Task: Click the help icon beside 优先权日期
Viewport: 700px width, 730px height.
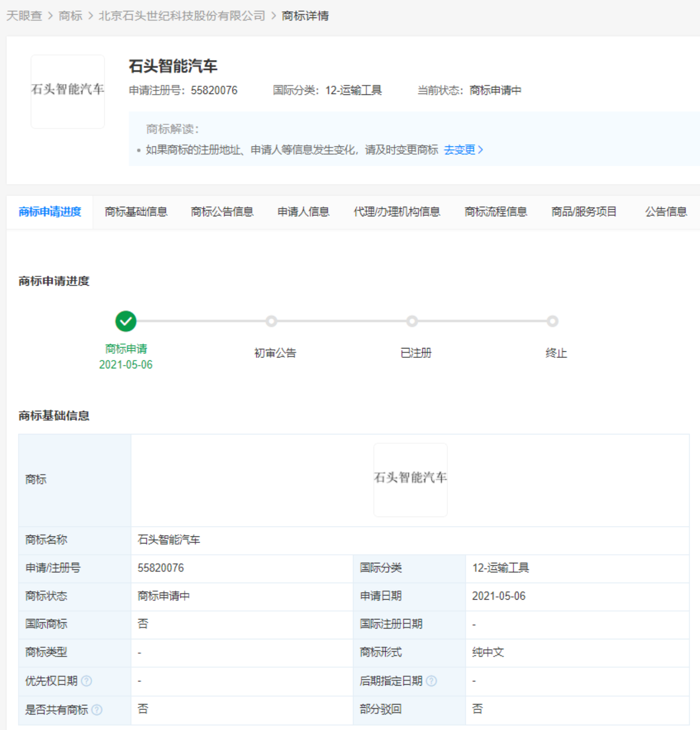Action: (x=86, y=681)
